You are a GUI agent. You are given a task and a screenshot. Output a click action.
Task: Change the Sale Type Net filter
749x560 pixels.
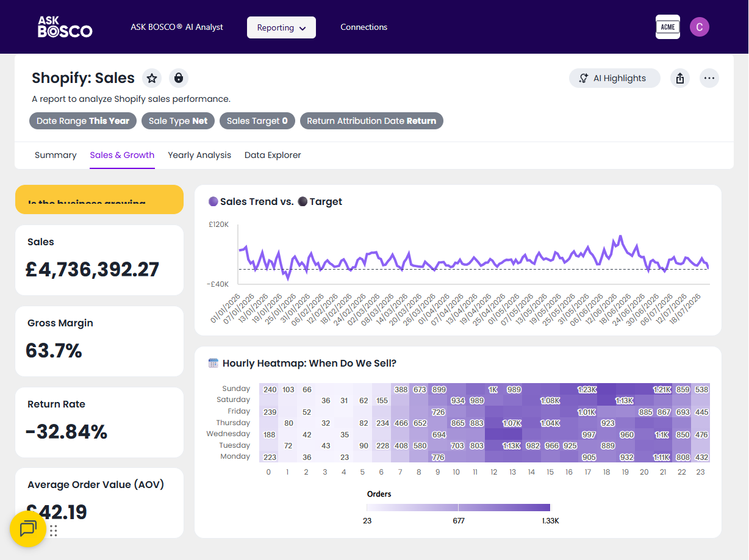point(178,121)
